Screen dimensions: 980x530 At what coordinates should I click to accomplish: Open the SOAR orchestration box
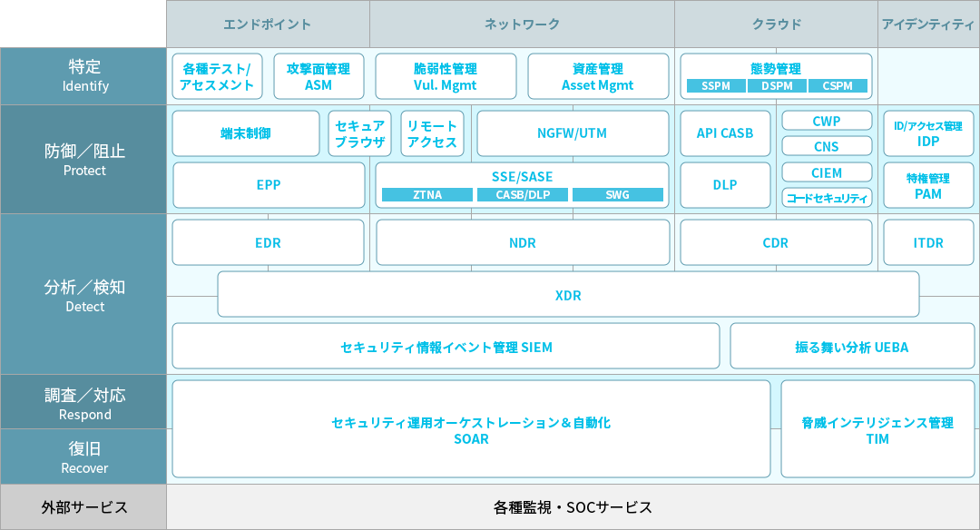point(470,427)
